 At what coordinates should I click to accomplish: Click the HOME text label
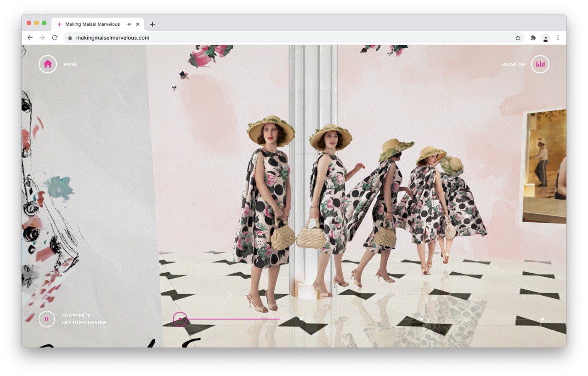(70, 64)
